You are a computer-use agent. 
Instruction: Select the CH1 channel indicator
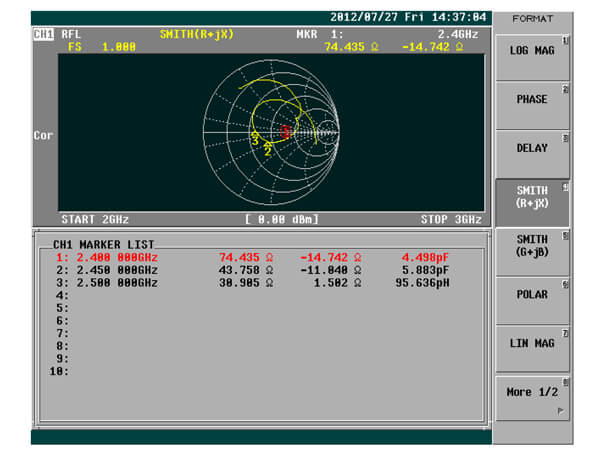point(43,34)
